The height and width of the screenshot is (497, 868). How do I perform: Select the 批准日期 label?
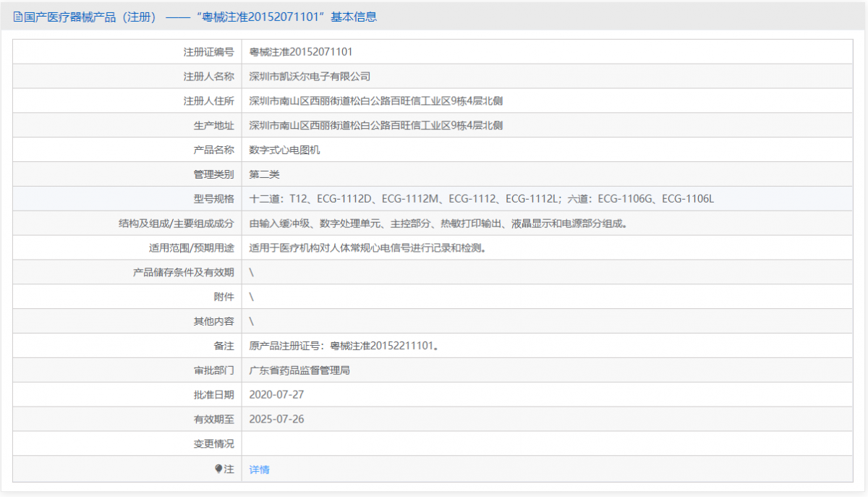coord(214,395)
